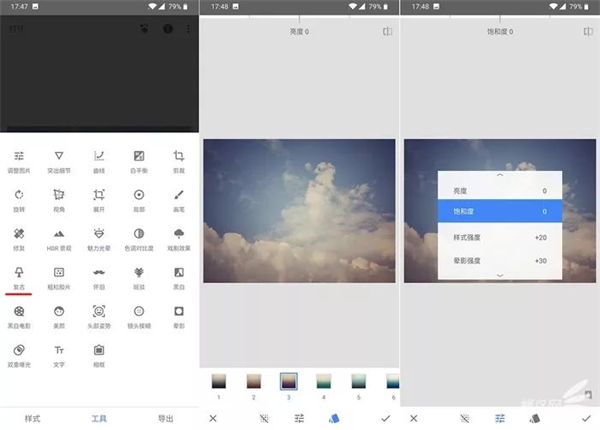This screenshot has width=600, height=430.
Task: Select the 魅力光晕 glamour glow tool
Action: (x=99, y=240)
